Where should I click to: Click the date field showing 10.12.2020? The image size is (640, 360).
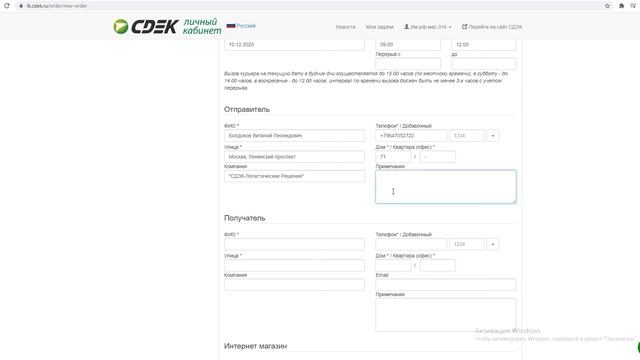click(x=294, y=44)
